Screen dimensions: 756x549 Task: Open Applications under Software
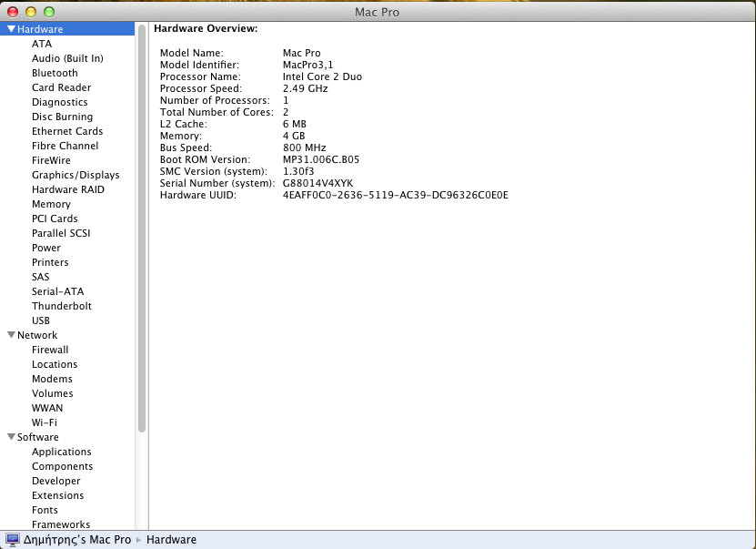click(x=62, y=452)
